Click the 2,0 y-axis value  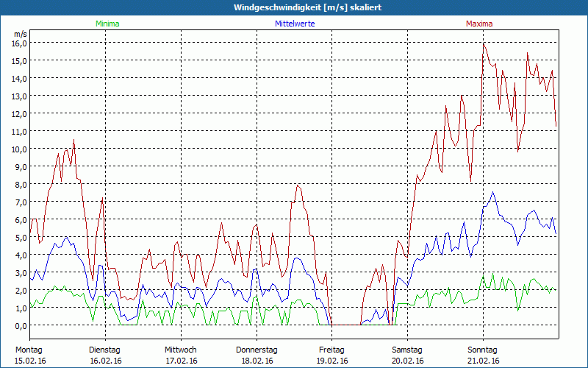[22, 290]
